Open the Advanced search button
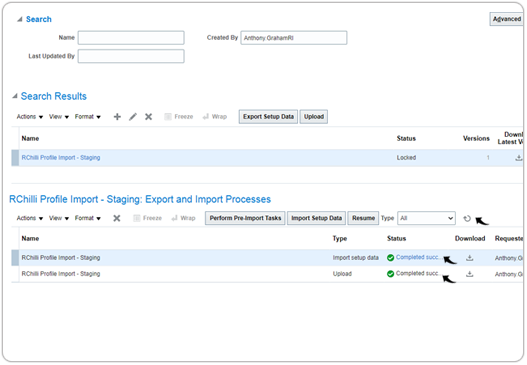The image size is (527, 365). pyautogui.click(x=506, y=19)
